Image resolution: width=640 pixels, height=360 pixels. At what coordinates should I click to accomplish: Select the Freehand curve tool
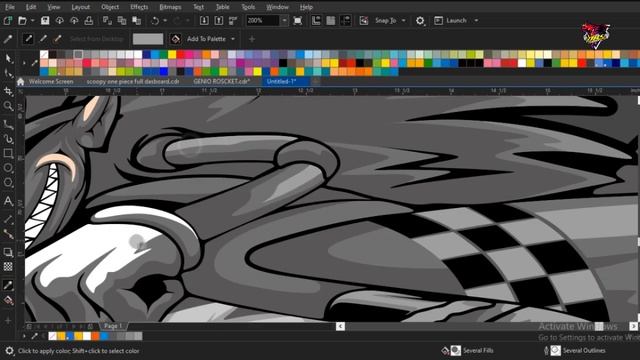click(x=8, y=124)
